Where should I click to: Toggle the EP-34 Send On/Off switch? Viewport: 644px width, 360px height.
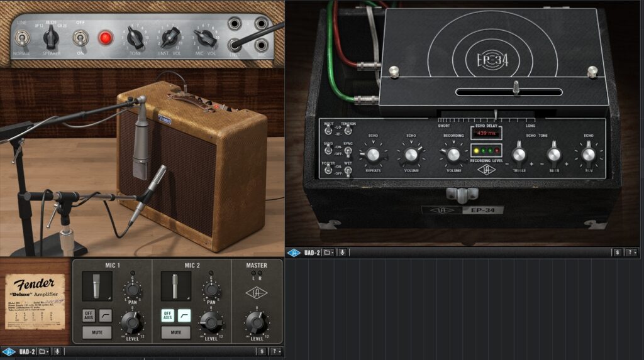(x=328, y=150)
